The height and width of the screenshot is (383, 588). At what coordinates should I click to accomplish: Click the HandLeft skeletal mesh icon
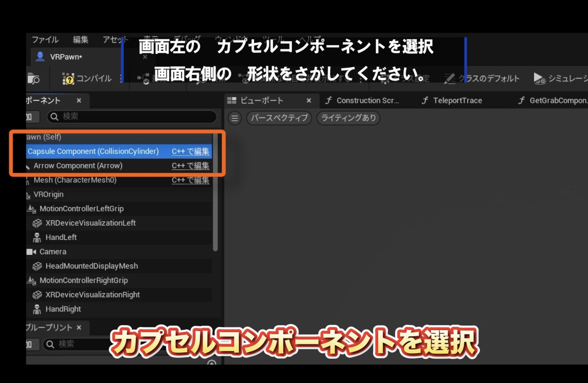pos(37,237)
